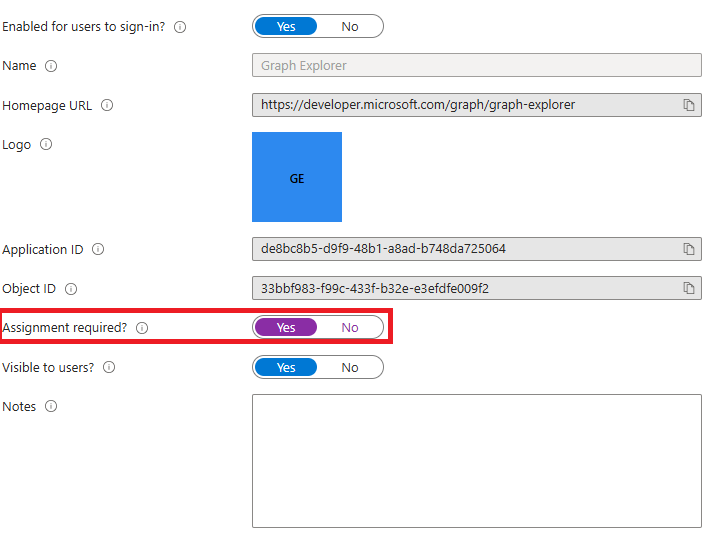Show info tooltip for Homepage URL
The height and width of the screenshot is (558, 713).
coord(107,105)
